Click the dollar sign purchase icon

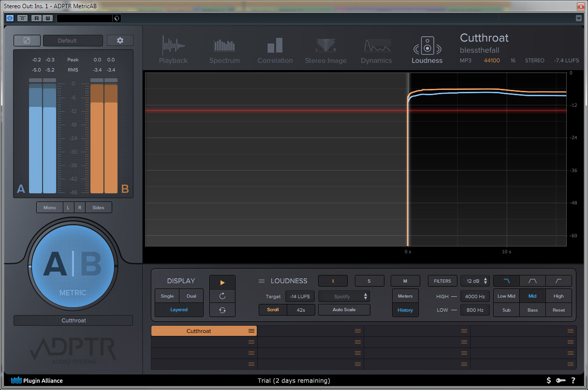pyautogui.click(x=549, y=380)
